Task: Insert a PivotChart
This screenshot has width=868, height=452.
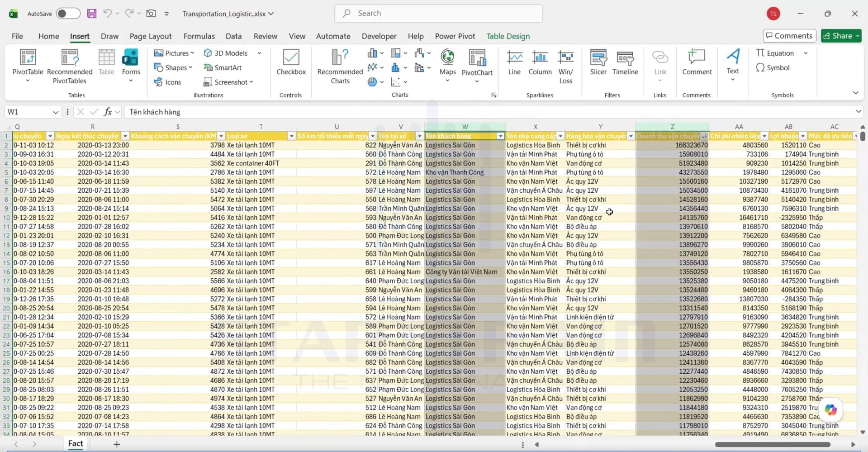Action: click(477, 67)
